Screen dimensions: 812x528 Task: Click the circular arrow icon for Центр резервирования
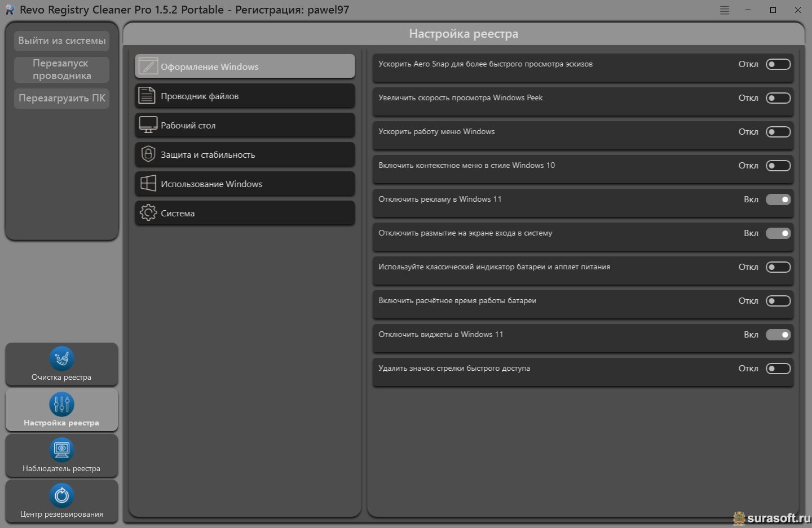coord(61,495)
